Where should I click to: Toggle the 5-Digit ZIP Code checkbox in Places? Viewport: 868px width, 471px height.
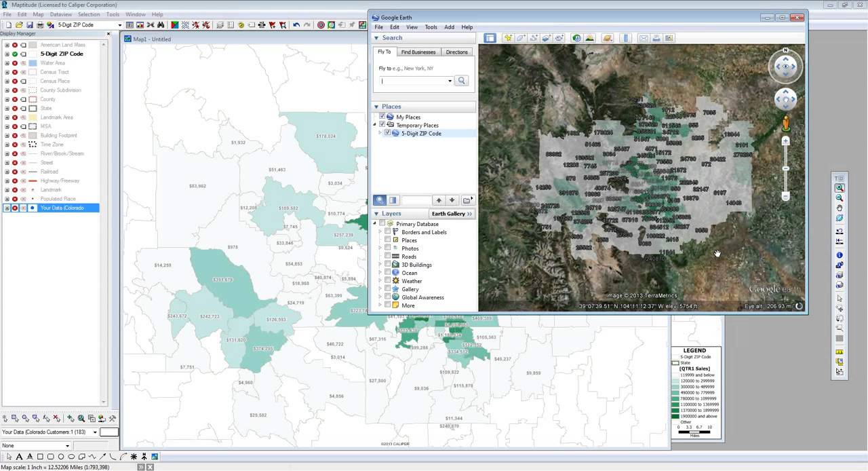[388, 133]
